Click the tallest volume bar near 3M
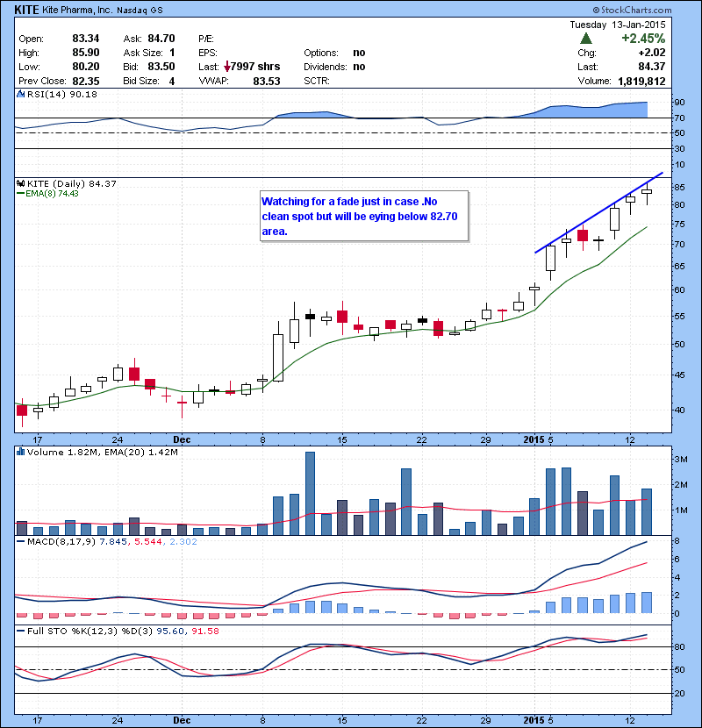The height and width of the screenshot is (728, 702). [x=310, y=494]
